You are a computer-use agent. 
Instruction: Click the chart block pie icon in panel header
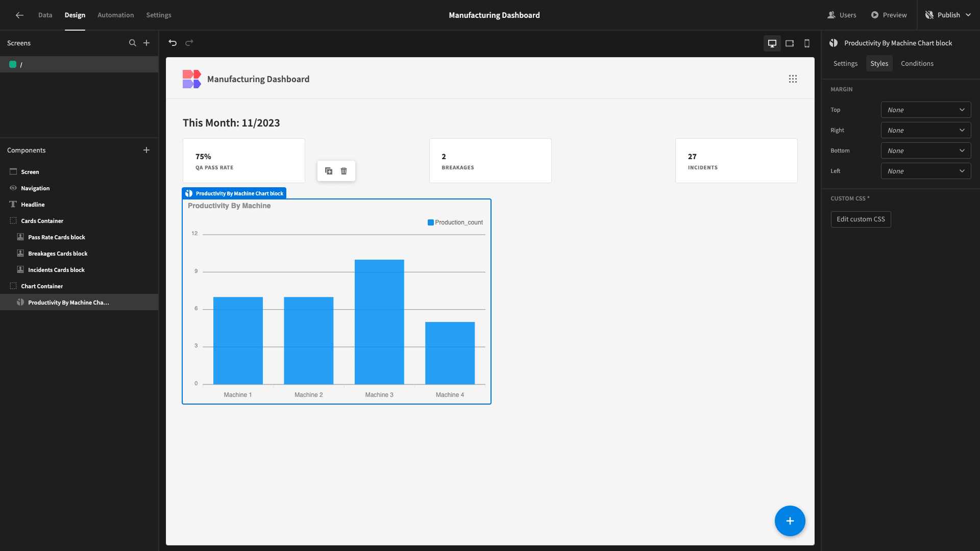pos(834,43)
